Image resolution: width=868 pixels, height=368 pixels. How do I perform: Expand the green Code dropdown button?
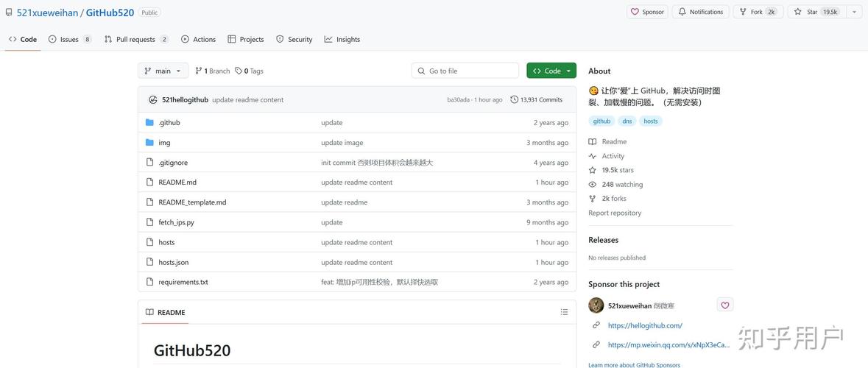pyautogui.click(x=551, y=71)
